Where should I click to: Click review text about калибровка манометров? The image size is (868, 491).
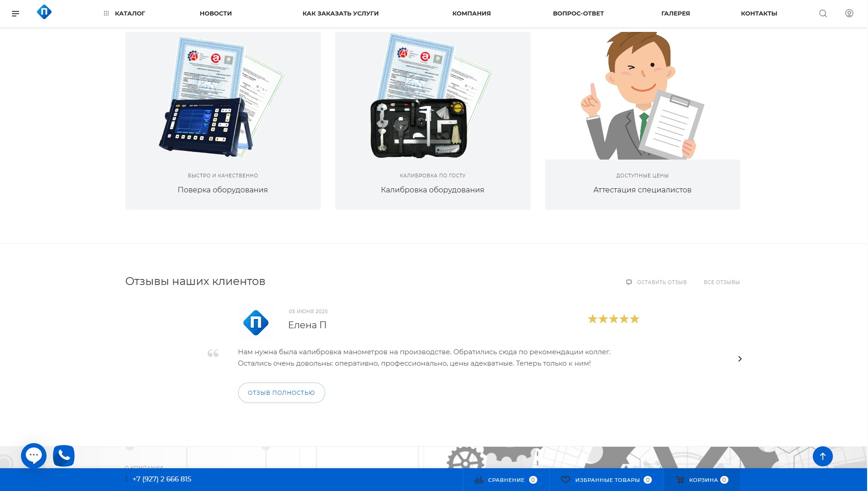tap(424, 357)
